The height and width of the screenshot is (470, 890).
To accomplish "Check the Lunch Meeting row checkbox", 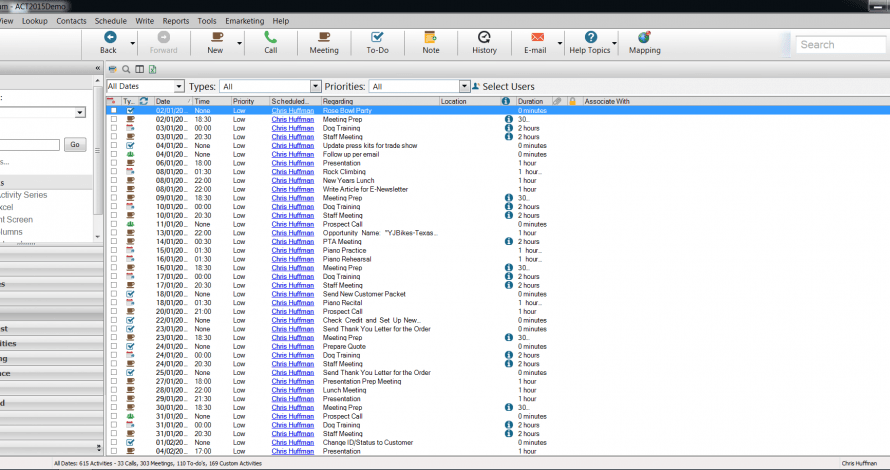I will point(114,390).
